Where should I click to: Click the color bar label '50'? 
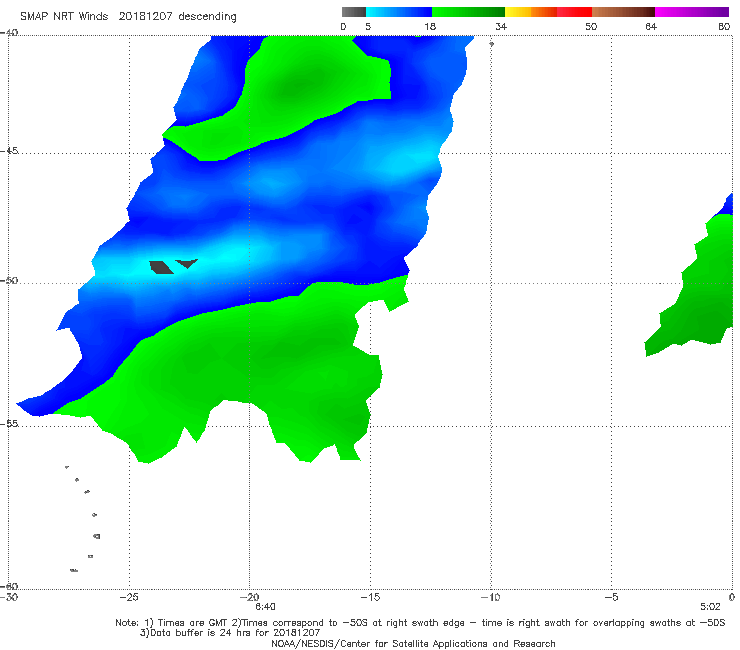591,26
